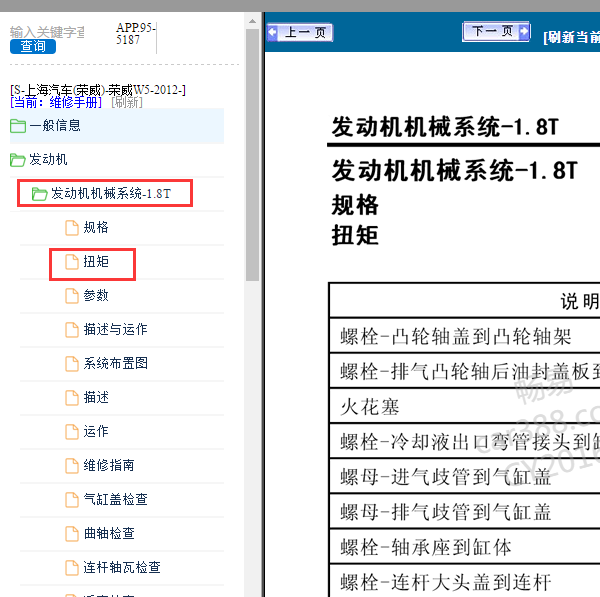
Task: Collapse the 发动机 folder icon
Action: [18, 160]
